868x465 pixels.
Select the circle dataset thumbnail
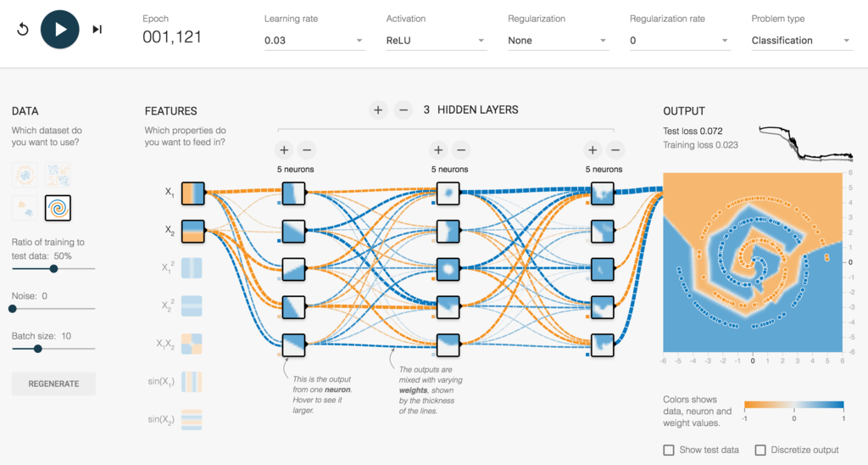point(25,175)
